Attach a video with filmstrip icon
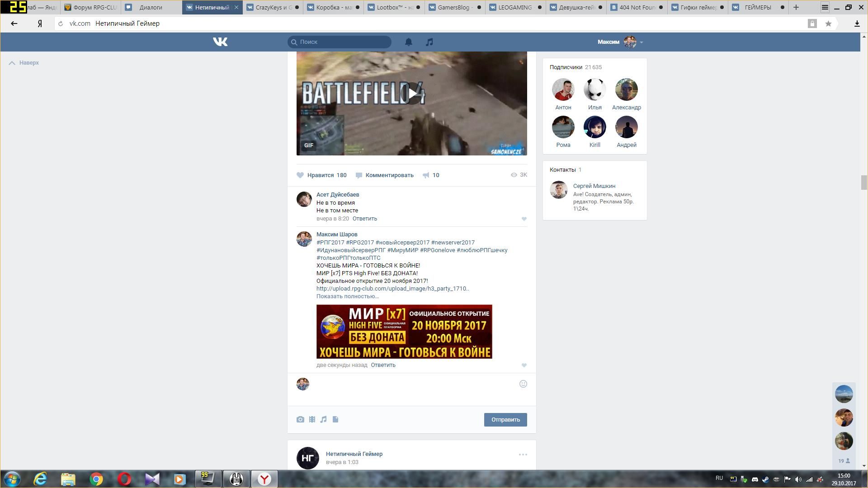Image resolution: width=868 pixels, height=488 pixels. click(312, 420)
